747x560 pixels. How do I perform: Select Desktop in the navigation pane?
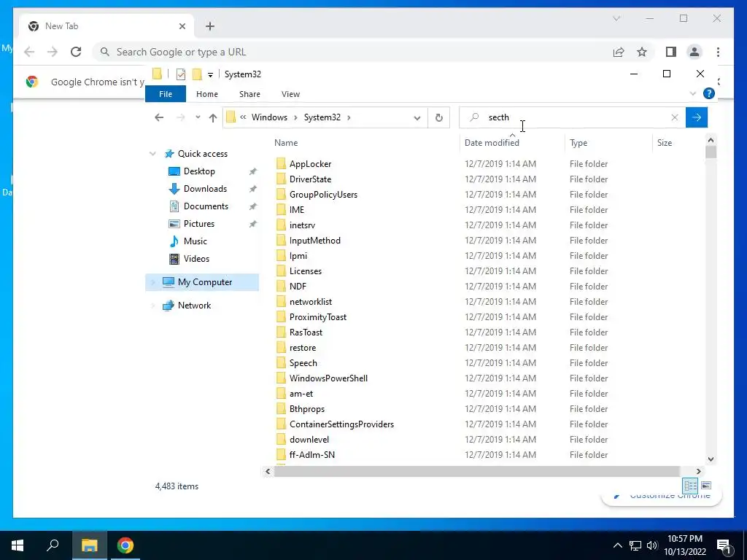(x=199, y=171)
